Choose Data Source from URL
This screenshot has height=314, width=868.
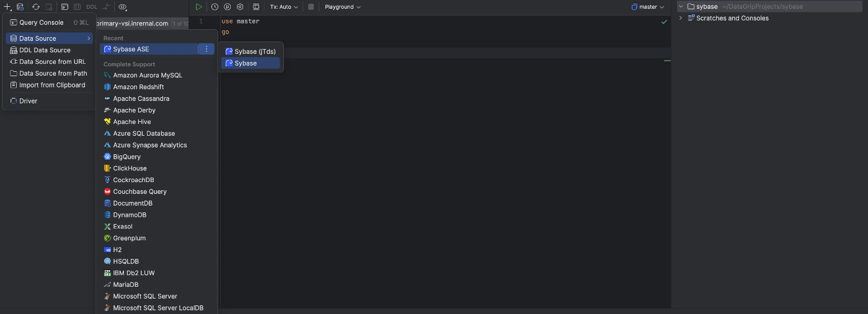click(x=52, y=62)
